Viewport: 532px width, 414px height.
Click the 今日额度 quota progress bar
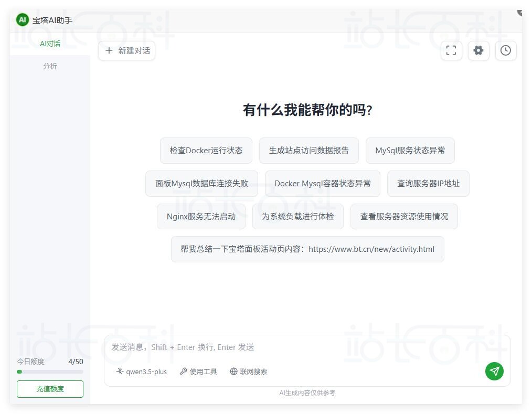point(50,372)
